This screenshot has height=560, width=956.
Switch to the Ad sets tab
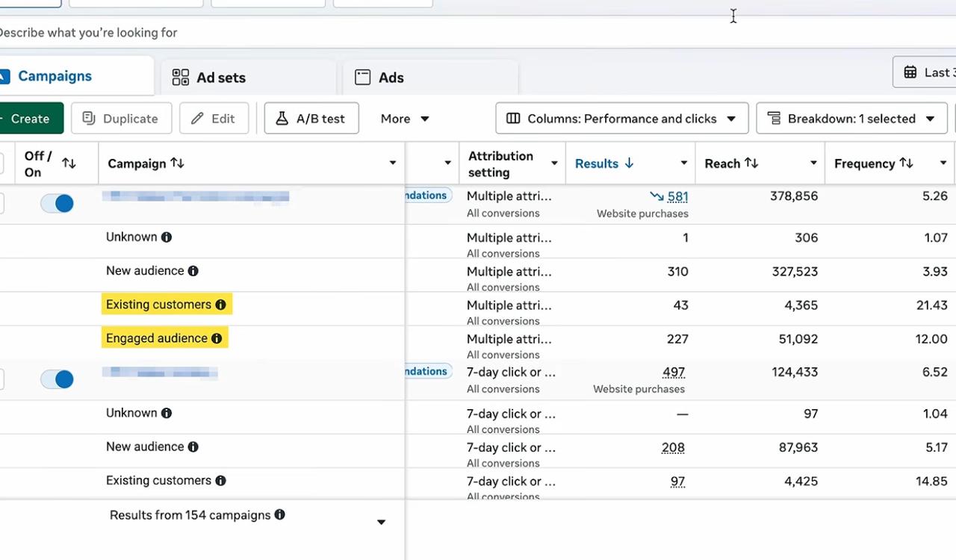point(248,78)
